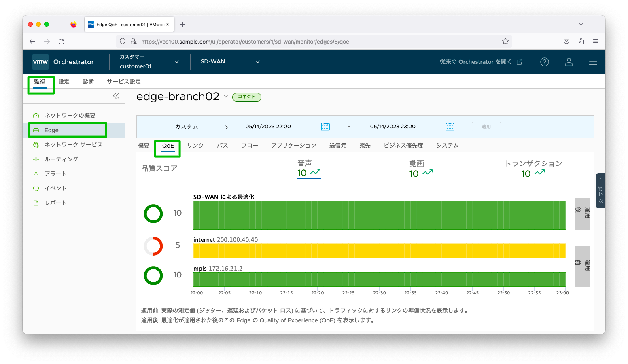Click the start date calendar icon
The width and height of the screenshot is (628, 364).
(325, 127)
